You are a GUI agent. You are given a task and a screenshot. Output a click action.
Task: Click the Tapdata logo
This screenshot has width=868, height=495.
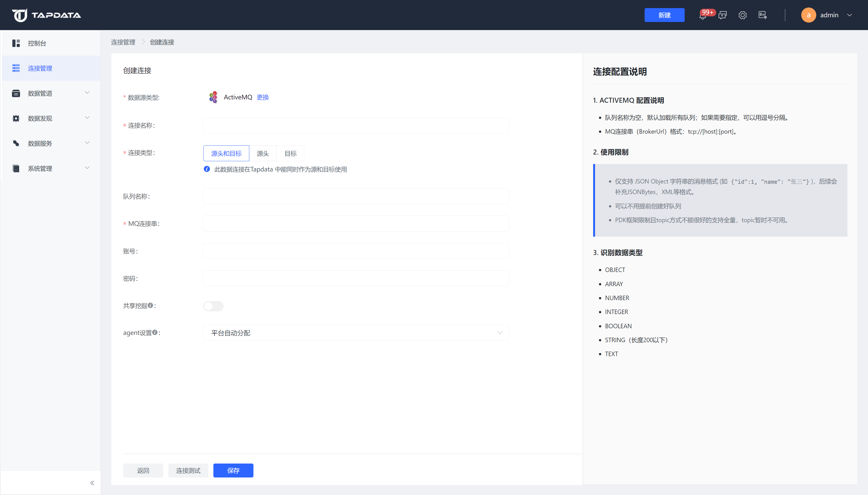[46, 15]
